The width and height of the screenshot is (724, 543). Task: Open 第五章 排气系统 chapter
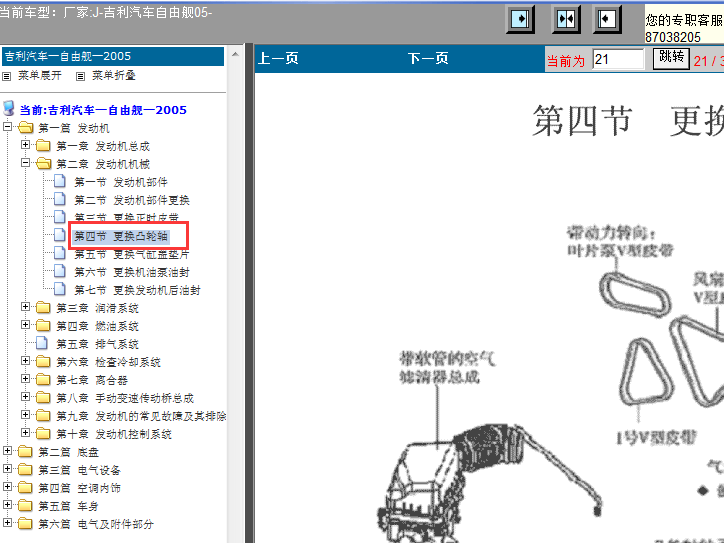click(x=97, y=344)
